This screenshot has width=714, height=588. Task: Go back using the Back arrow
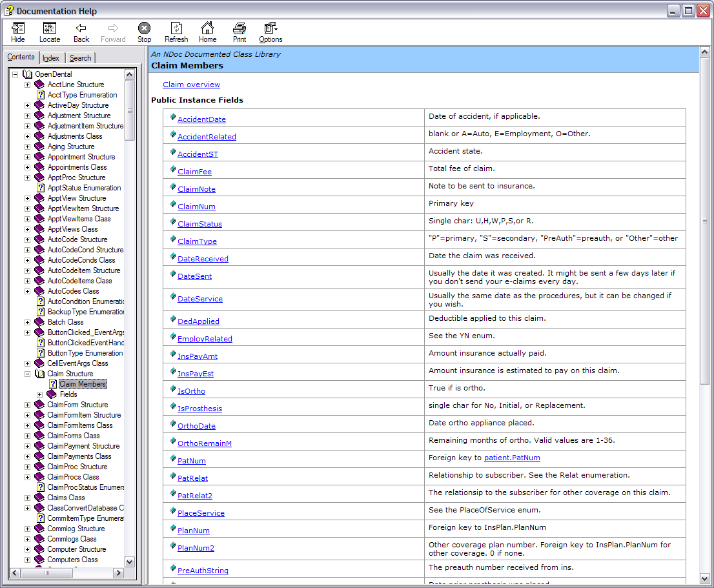pyautogui.click(x=81, y=32)
